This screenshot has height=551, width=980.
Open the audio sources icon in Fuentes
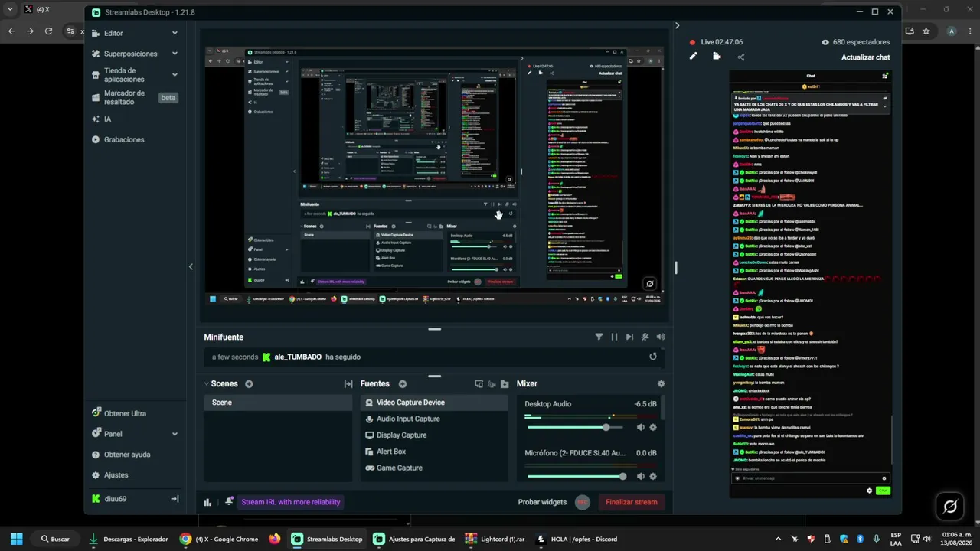coord(492,384)
